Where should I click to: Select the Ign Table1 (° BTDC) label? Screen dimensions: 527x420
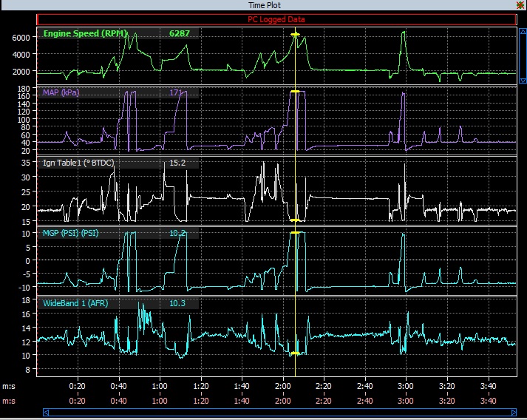tap(78, 163)
